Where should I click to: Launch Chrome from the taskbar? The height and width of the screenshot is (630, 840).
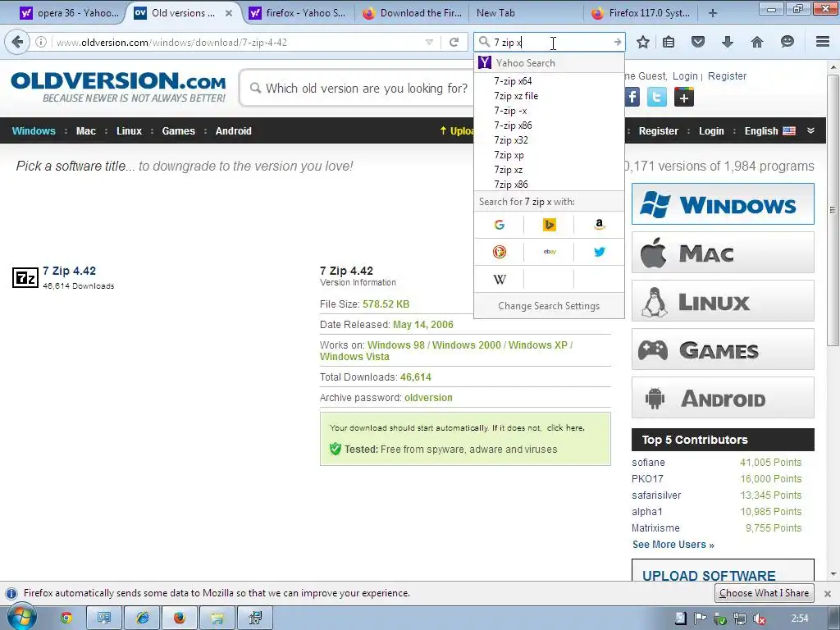tap(66, 618)
